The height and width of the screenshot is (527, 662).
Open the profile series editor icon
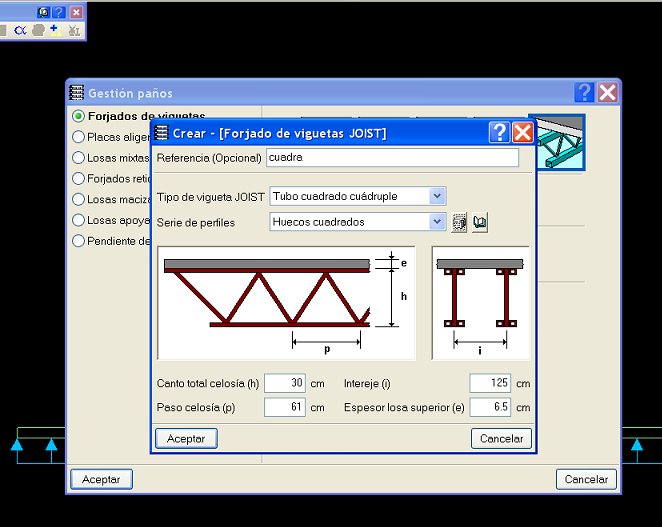coord(459,222)
